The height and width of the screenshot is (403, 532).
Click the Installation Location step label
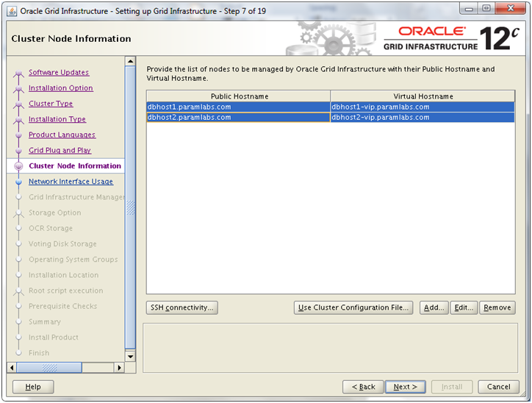(x=64, y=275)
